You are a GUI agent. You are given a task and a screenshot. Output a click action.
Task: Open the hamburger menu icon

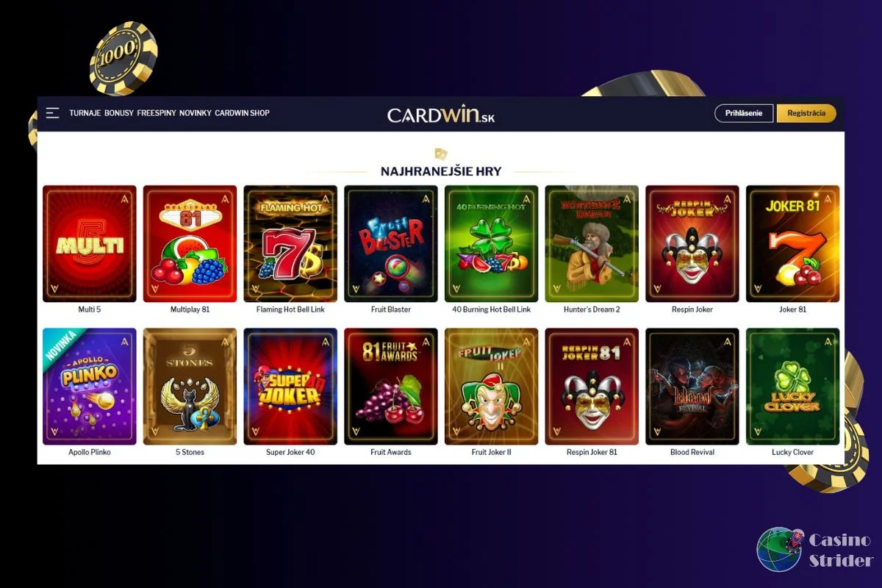click(52, 113)
